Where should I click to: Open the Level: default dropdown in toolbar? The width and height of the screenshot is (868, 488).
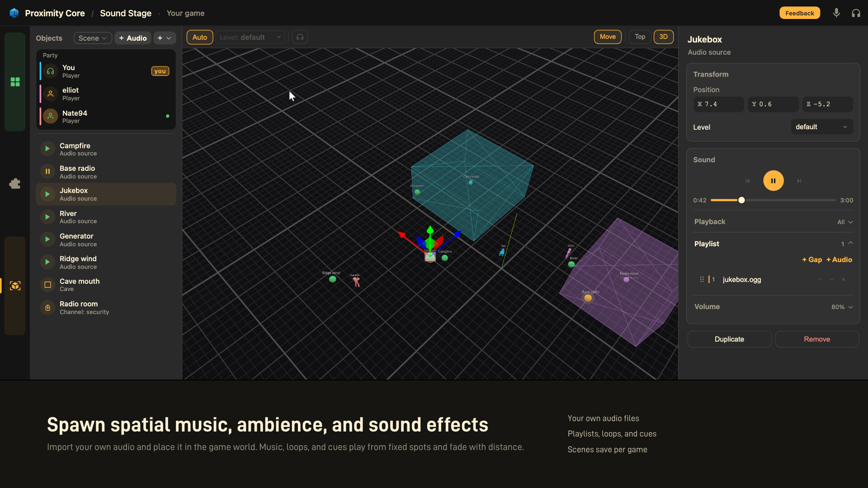coord(250,37)
